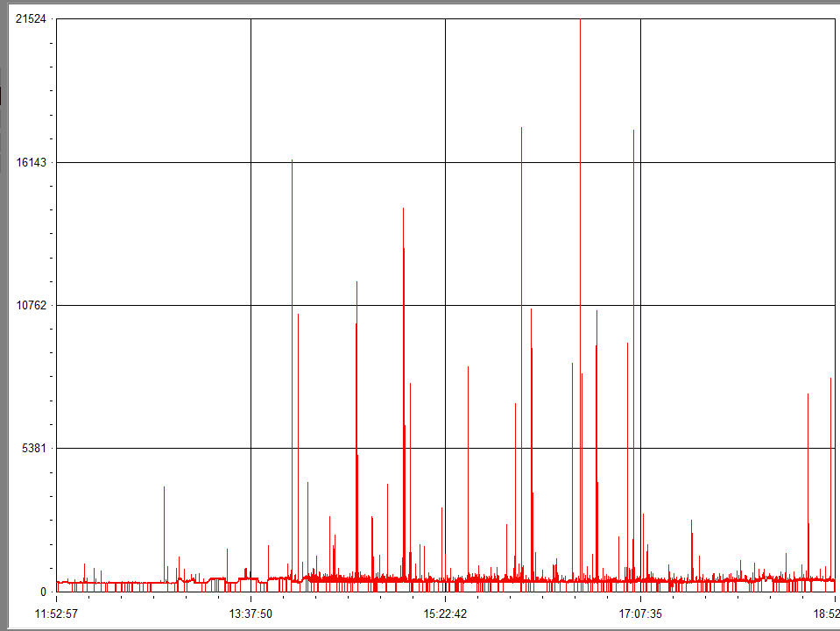Click the 21524 y-axis label

31,19
